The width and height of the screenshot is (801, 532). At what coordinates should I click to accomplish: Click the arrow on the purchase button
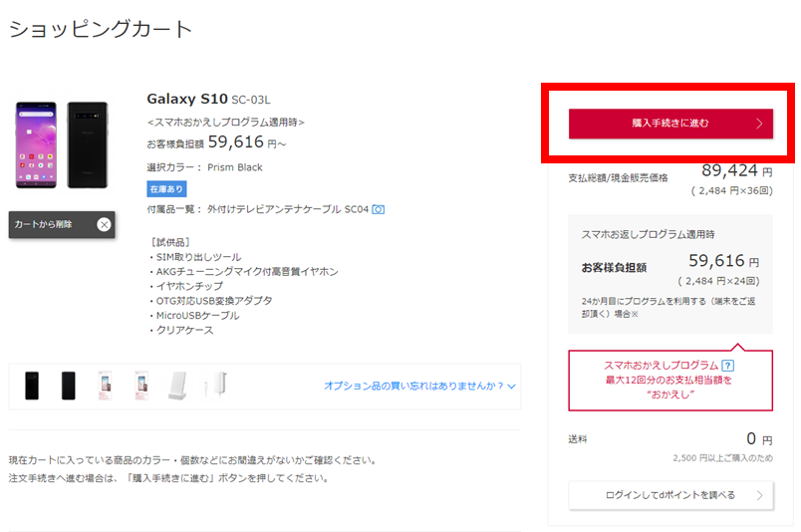pos(759,124)
